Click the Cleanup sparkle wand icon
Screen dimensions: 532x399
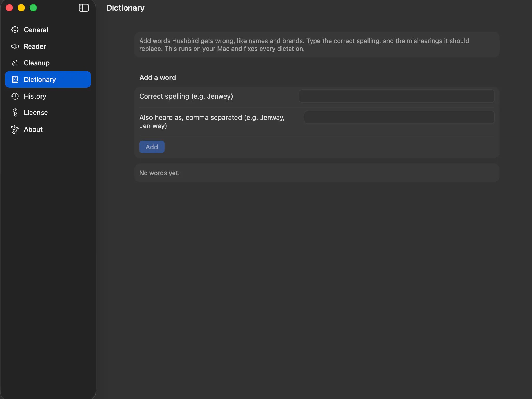[15, 63]
